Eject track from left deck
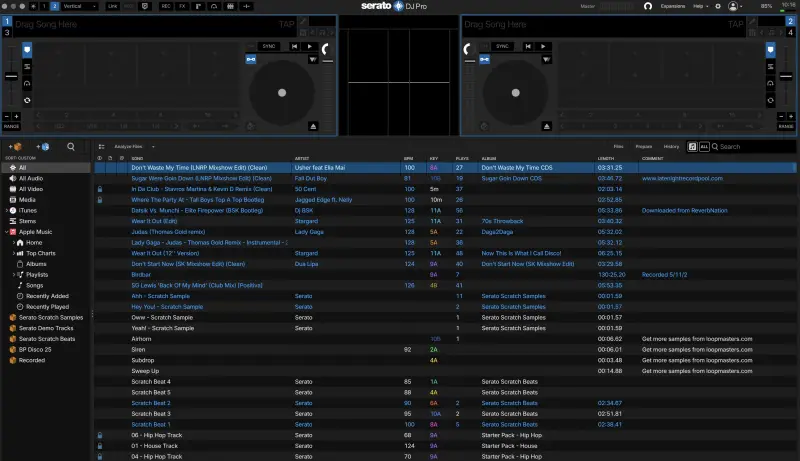The width and height of the screenshot is (800, 461). point(313,126)
